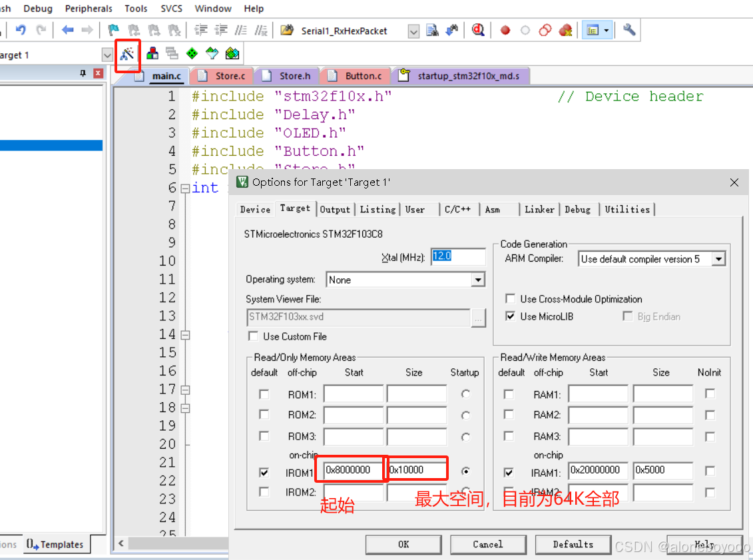Open Pack Installer icon
753x560 pixels.
232,53
